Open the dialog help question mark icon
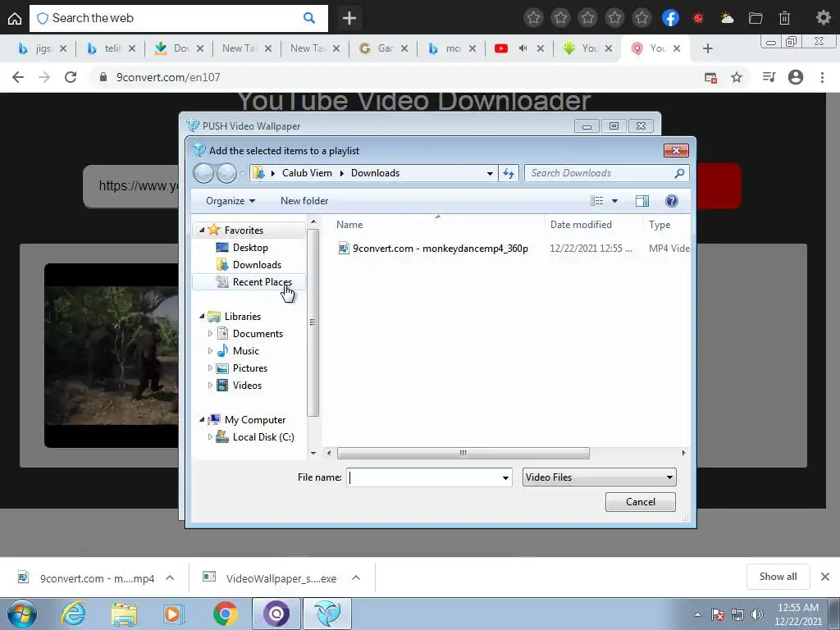840x630 pixels. 671,201
